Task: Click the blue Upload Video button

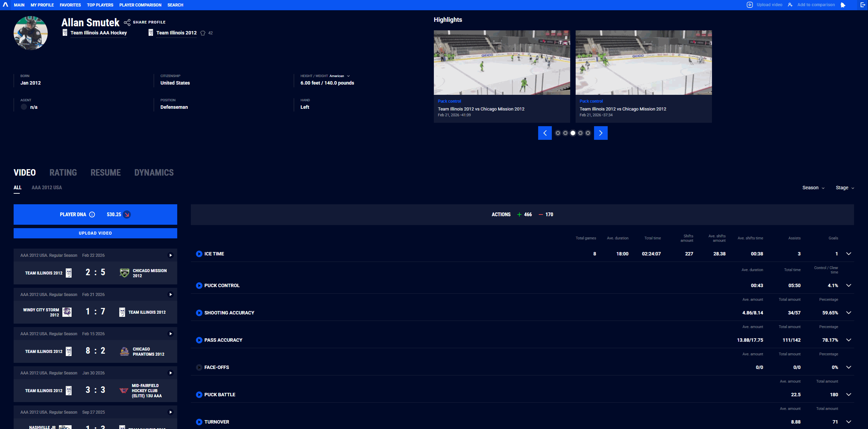Action: tap(95, 233)
